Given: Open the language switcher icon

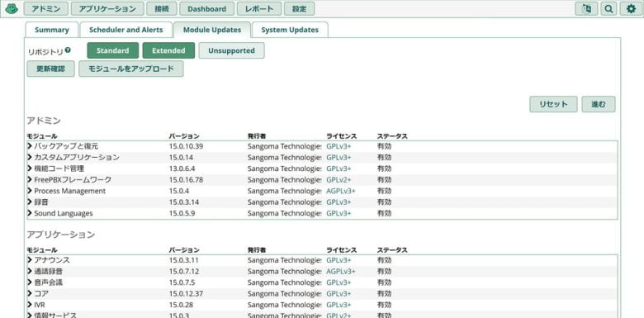Looking at the screenshot, I should [586, 8].
